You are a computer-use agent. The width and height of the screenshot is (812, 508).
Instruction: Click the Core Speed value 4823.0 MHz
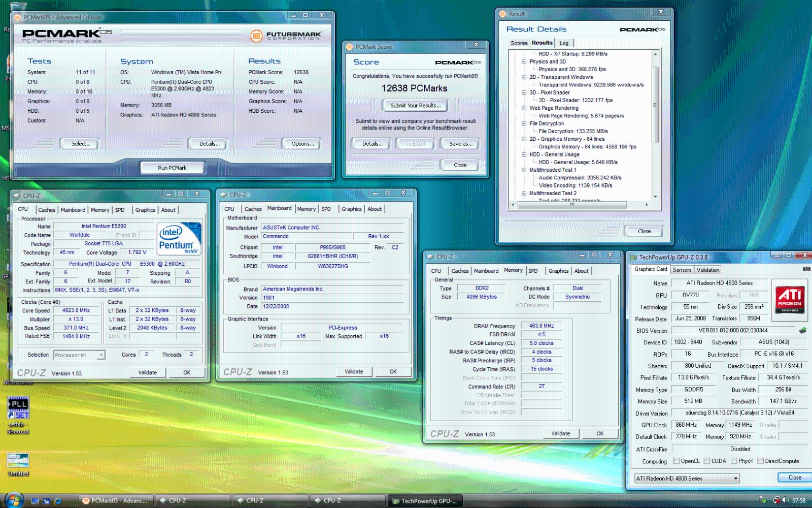[x=76, y=310]
